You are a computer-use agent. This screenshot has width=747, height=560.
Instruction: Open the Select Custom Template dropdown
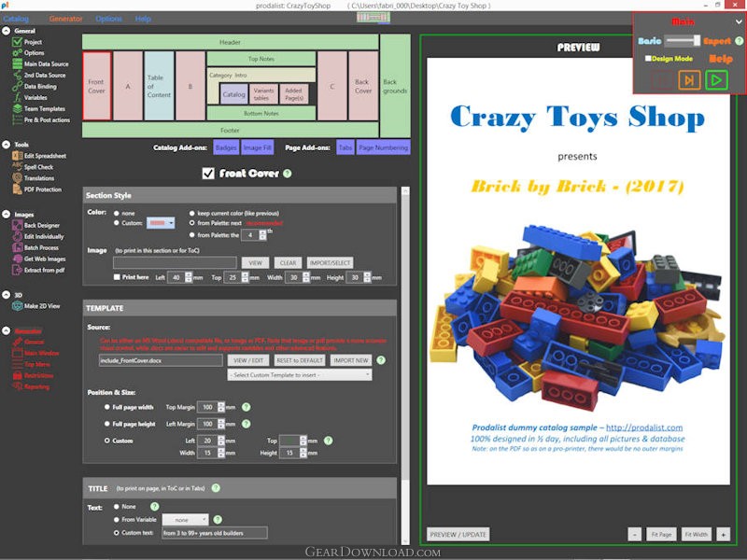[300, 375]
